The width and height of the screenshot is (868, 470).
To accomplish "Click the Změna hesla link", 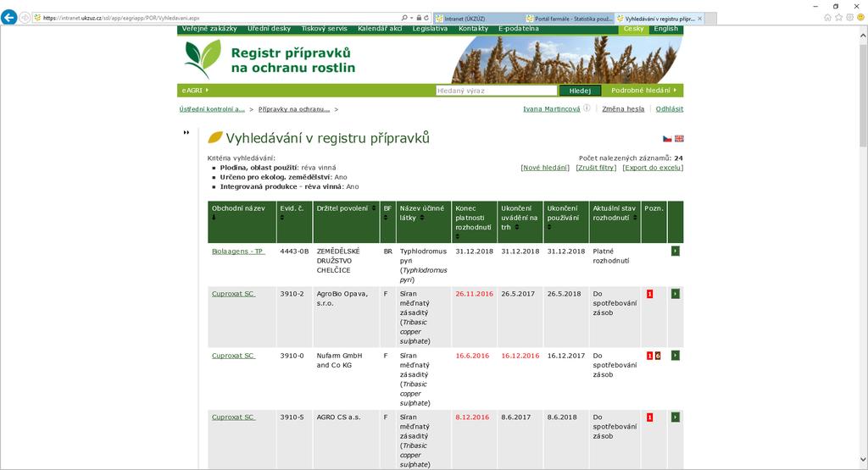I will tap(623, 109).
